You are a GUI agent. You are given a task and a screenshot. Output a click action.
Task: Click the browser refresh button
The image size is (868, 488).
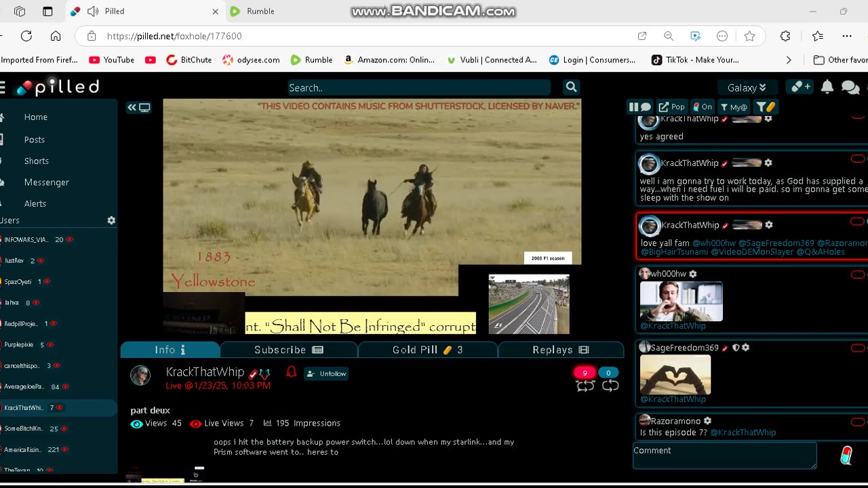pyautogui.click(x=26, y=36)
